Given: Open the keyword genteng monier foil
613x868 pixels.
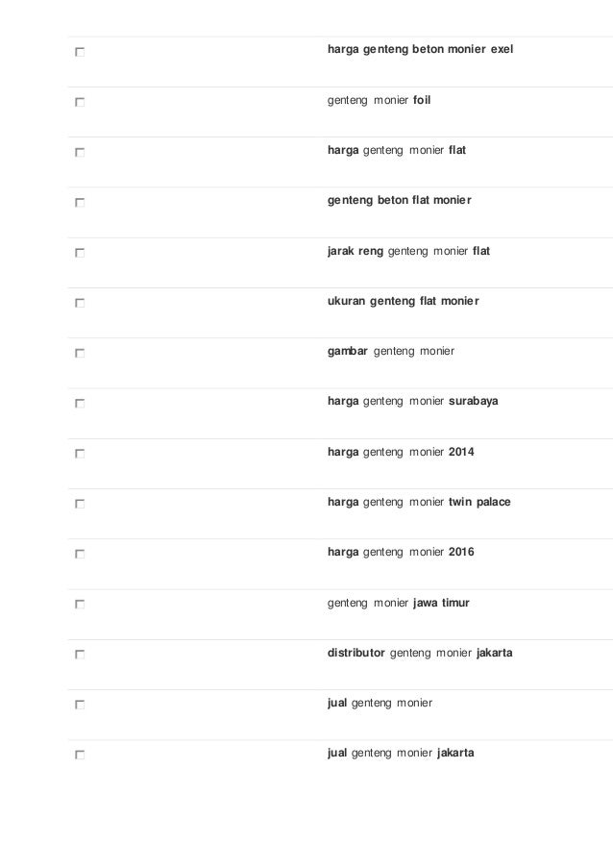Looking at the screenshot, I should click(x=379, y=100).
